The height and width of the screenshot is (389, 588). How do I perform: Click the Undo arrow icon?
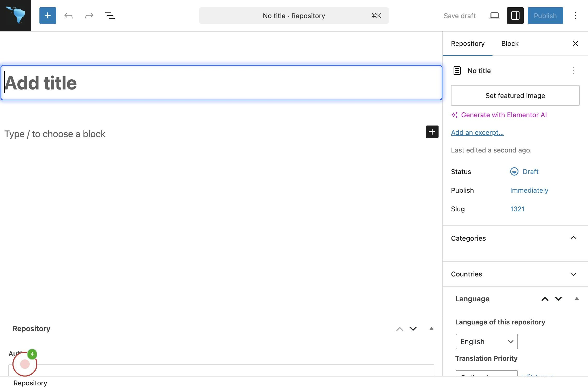[x=69, y=16]
